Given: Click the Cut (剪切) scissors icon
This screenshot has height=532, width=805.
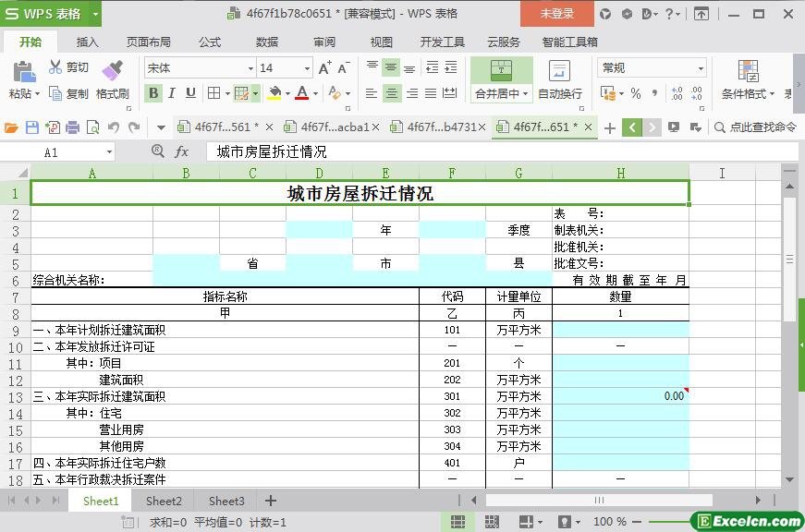Looking at the screenshot, I should click(56, 67).
